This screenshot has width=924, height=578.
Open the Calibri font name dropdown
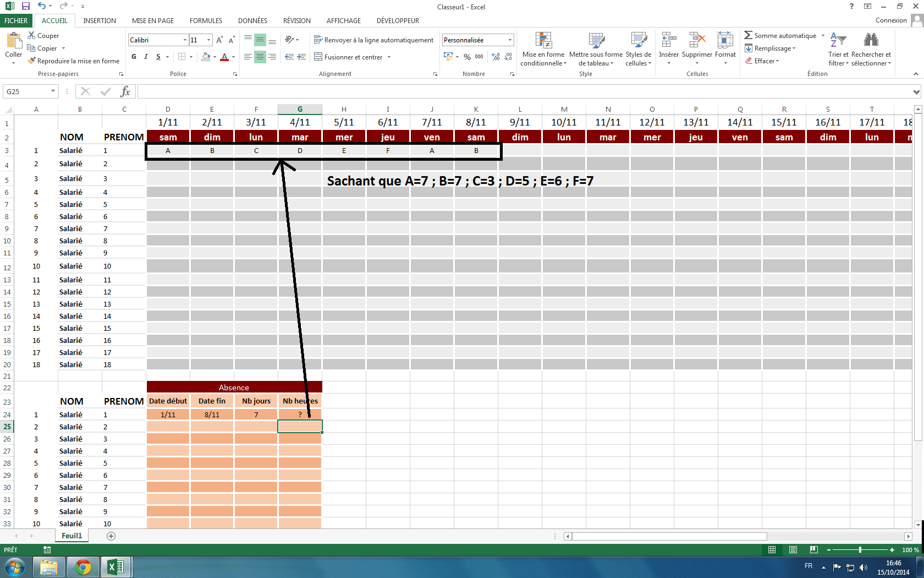point(185,40)
